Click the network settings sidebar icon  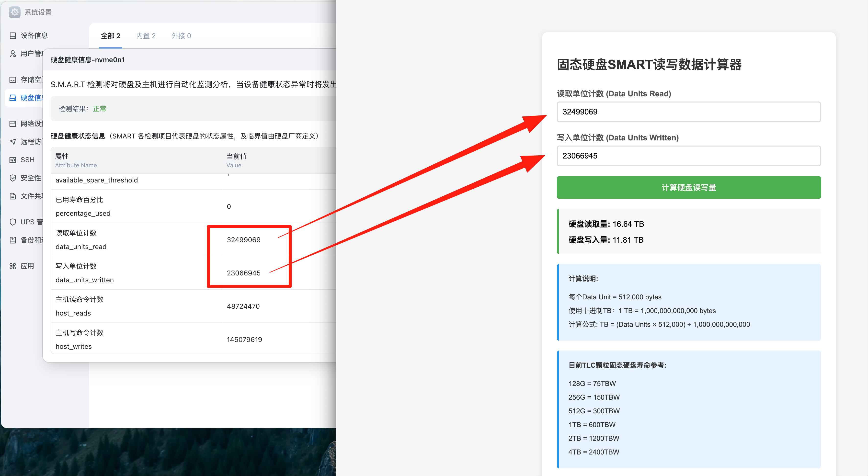tap(13, 124)
